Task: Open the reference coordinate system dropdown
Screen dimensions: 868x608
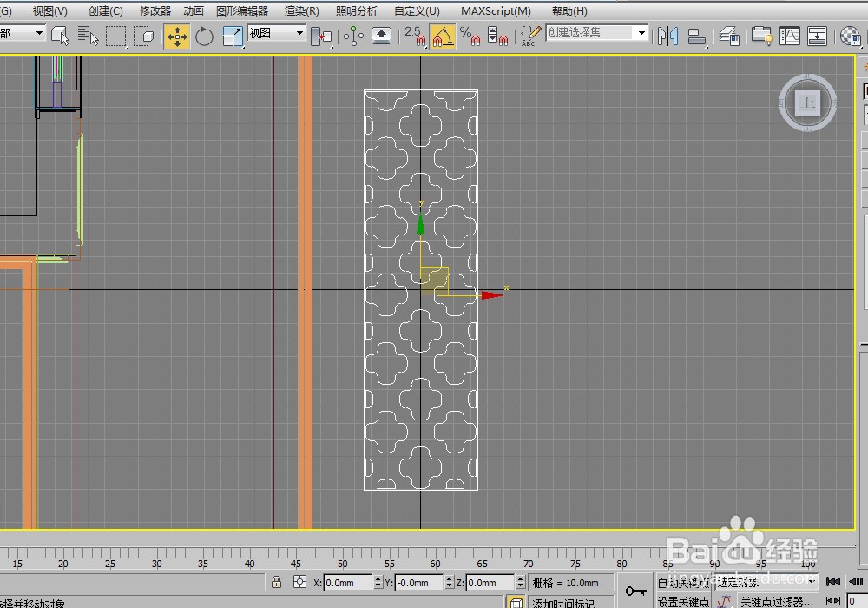Action: tap(277, 33)
